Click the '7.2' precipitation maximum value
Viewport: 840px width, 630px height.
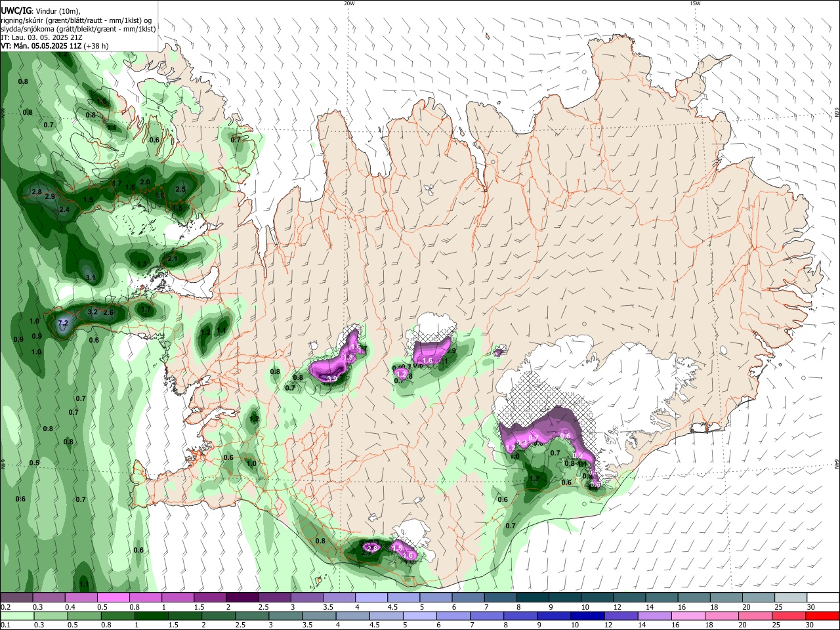pos(63,324)
